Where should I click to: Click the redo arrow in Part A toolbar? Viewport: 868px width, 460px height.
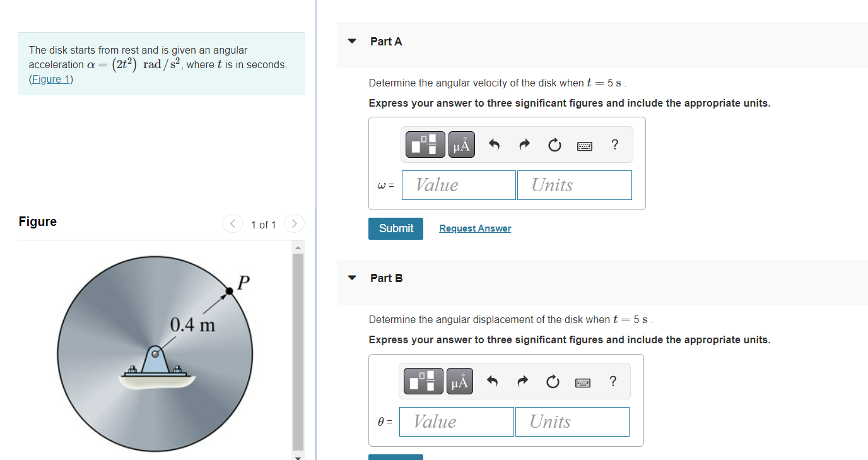point(524,144)
